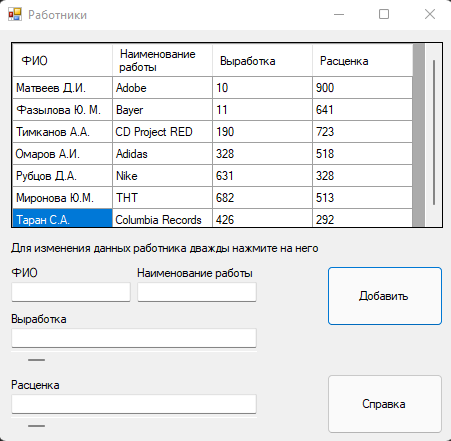The image size is (451, 441).
Task: Click the Выработка value 190
Action: point(262,132)
